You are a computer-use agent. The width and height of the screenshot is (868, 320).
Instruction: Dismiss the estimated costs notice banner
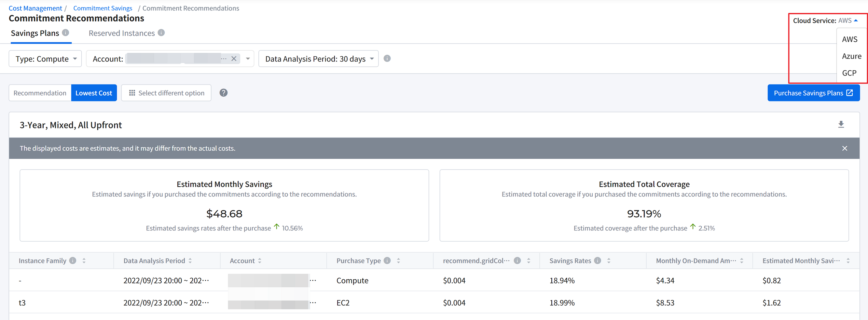(845, 148)
